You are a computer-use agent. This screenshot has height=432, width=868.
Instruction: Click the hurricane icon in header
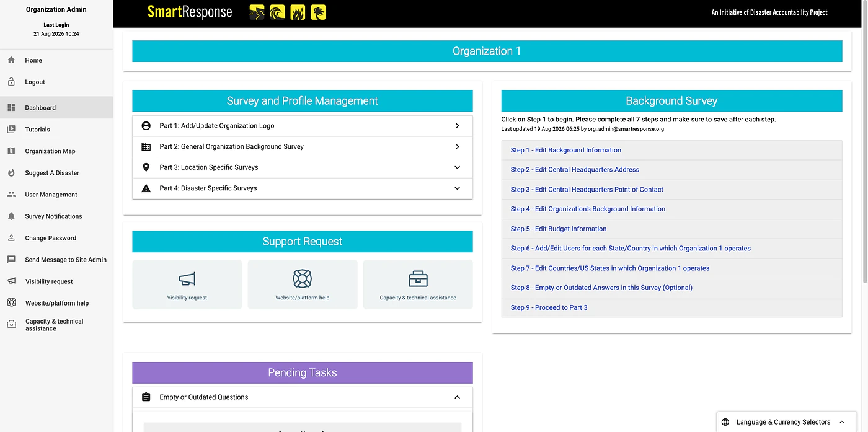[318, 12]
